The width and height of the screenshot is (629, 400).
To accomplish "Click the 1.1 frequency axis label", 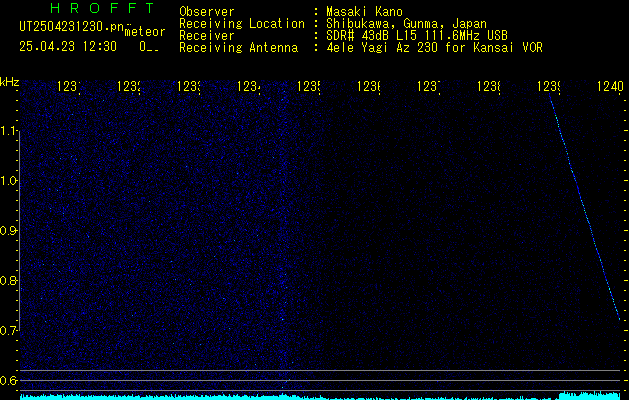I will point(9,131).
